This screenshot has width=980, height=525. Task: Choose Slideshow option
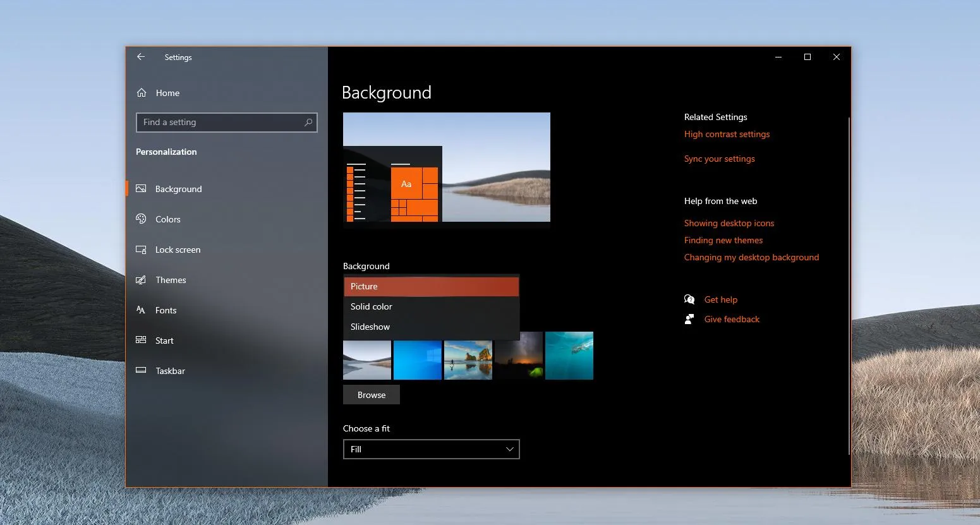[432, 327]
